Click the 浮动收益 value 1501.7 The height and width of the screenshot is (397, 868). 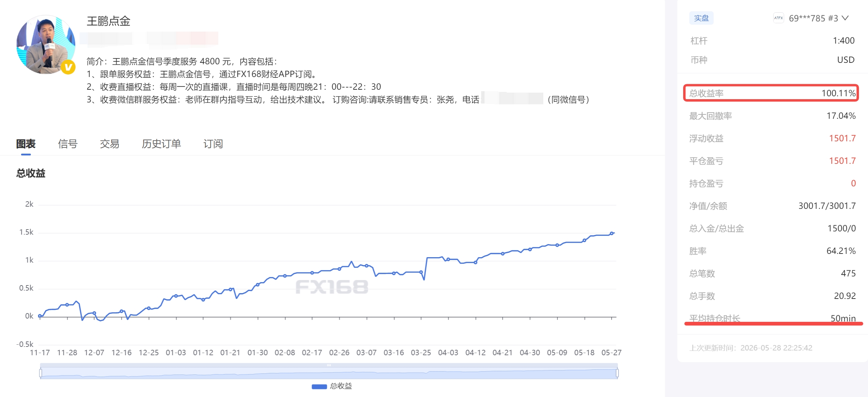[x=843, y=138]
